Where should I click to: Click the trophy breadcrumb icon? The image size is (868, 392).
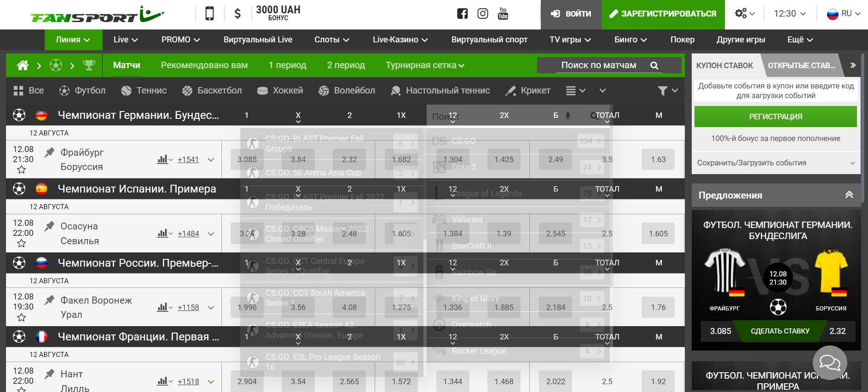tap(89, 65)
